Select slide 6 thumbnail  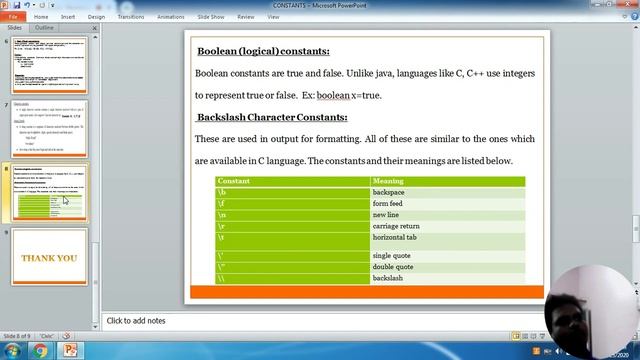pyautogui.click(x=49, y=65)
